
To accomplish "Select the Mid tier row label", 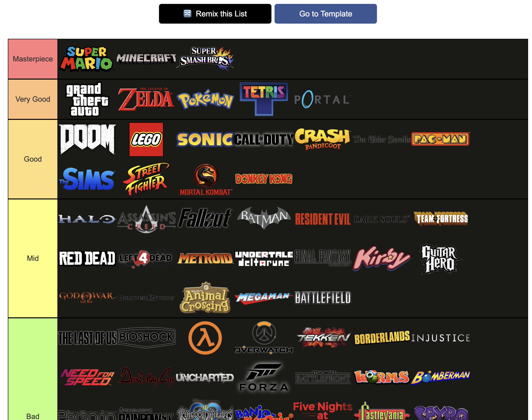I will coord(32,259).
